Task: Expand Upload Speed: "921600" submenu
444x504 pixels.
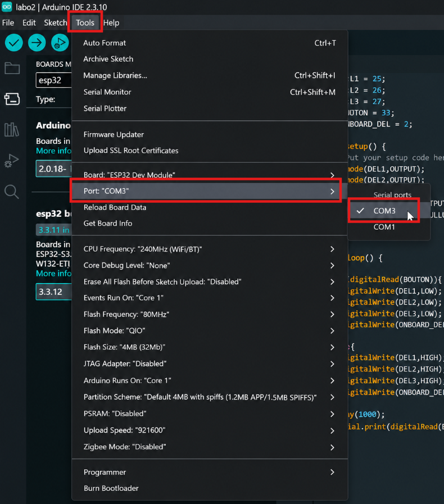Action: [210, 430]
